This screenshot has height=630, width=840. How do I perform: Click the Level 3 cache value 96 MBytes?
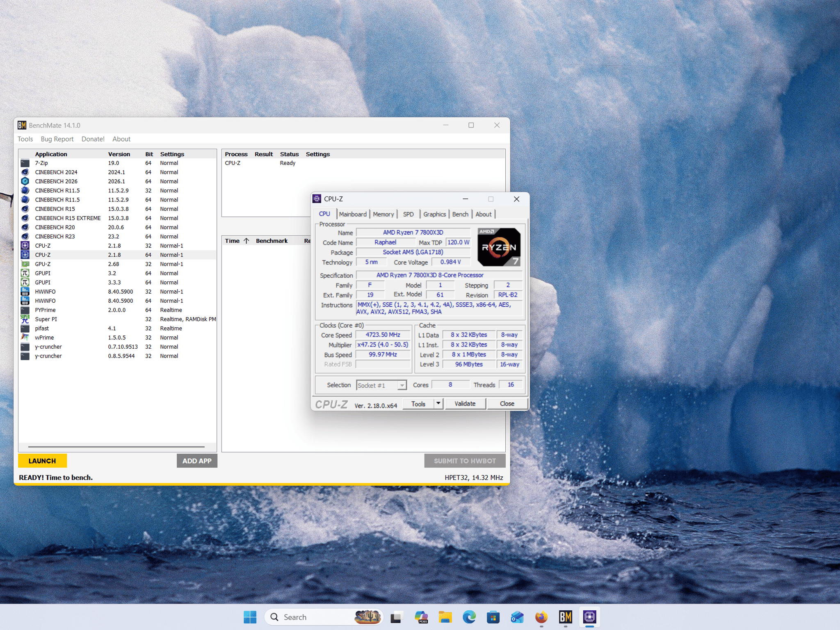tap(469, 364)
